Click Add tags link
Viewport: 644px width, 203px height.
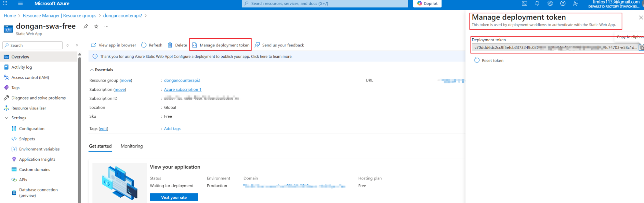click(172, 129)
